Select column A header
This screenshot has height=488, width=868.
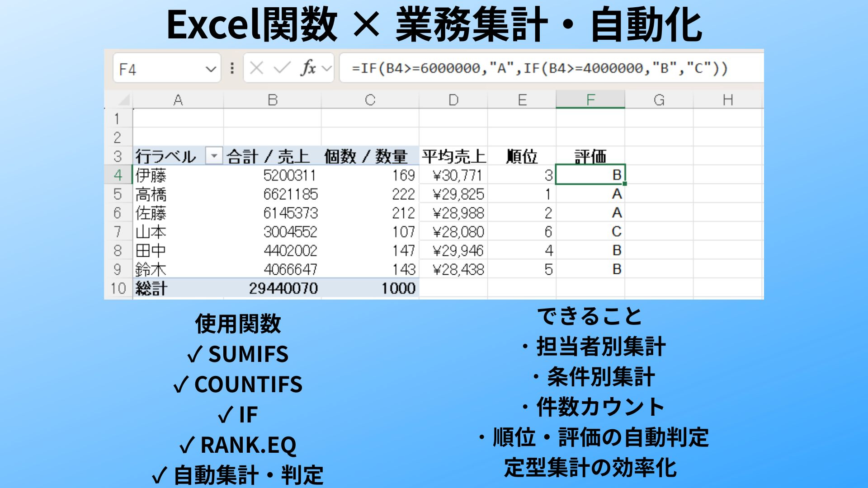pos(178,100)
